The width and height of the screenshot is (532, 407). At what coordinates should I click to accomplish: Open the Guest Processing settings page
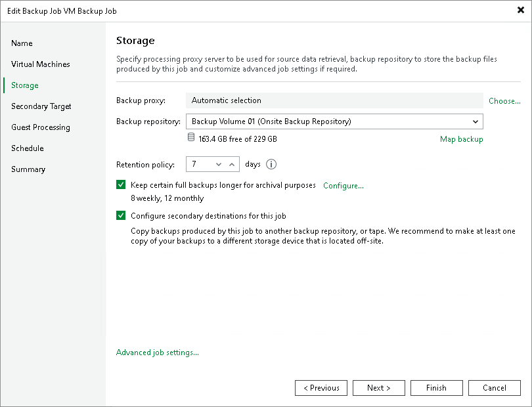click(41, 127)
